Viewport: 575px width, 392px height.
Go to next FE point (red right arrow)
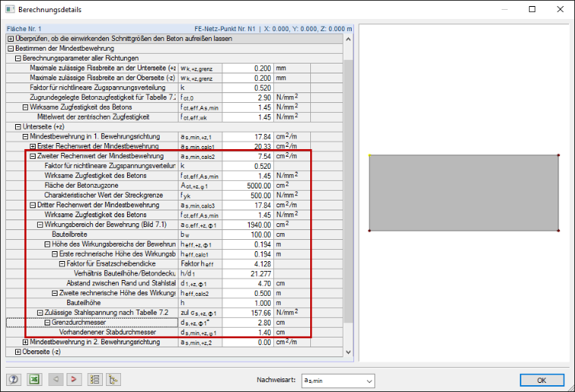coord(73,380)
